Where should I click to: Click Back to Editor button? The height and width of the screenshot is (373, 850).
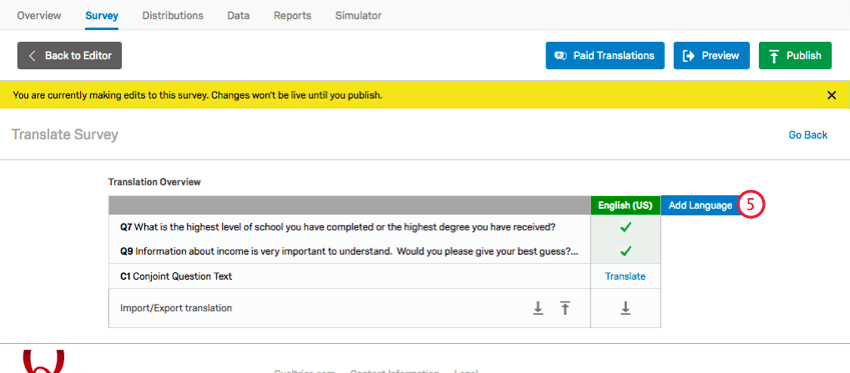click(x=69, y=56)
